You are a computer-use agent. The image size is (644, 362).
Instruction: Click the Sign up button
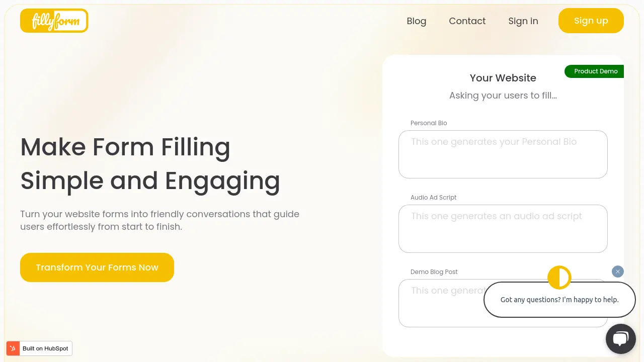coord(591,21)
